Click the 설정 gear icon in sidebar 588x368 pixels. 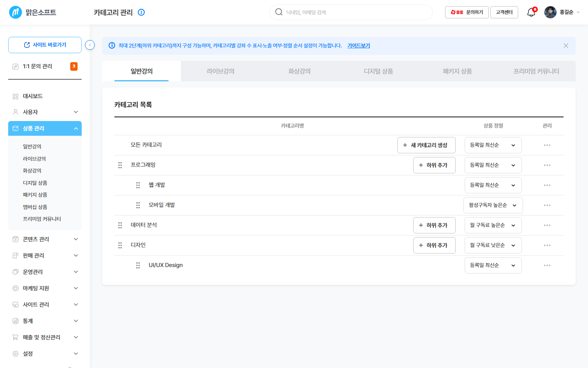[x=16, y=354]
